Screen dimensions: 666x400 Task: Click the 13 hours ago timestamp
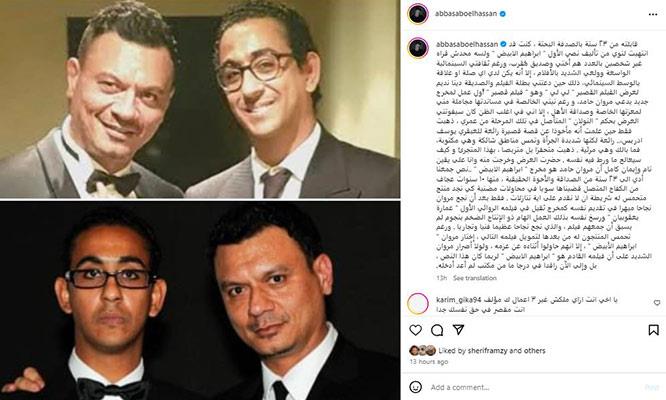pos(429,362)
